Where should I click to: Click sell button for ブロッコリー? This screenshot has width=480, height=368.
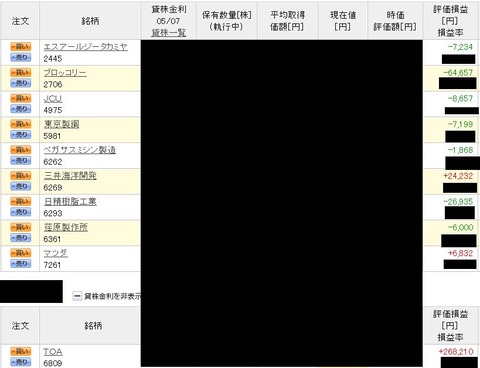point(20,83)
